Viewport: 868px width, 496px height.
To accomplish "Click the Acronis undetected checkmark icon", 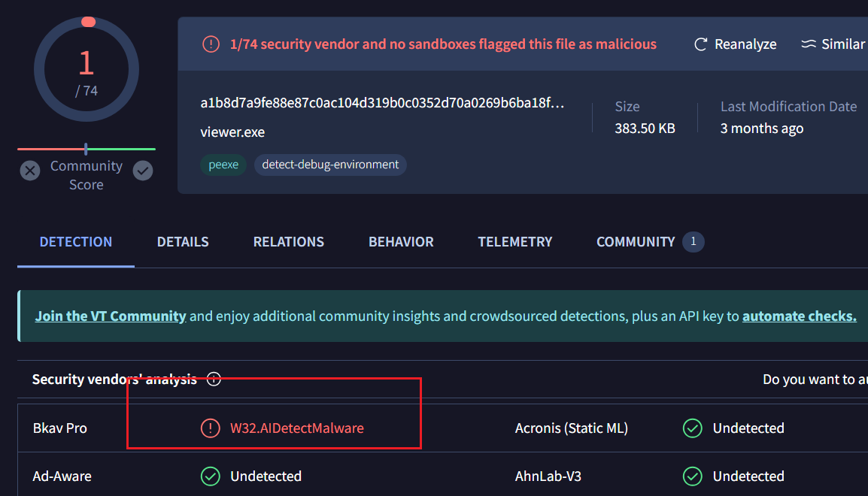I will pyautogui.click(x=692, y=428).
